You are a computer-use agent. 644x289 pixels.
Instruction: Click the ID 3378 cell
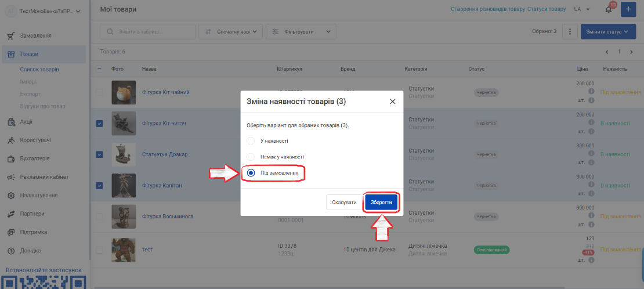[287, 246]
